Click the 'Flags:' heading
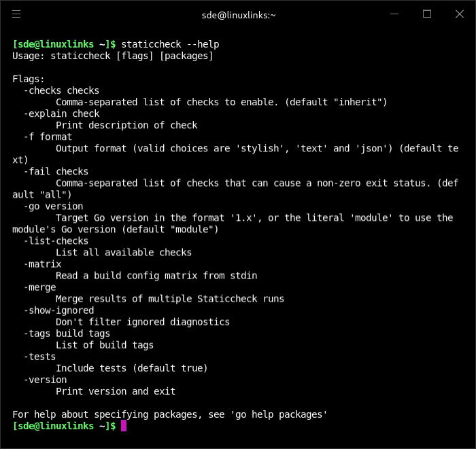The image size is (476, 449). click(x=29, y=79)
